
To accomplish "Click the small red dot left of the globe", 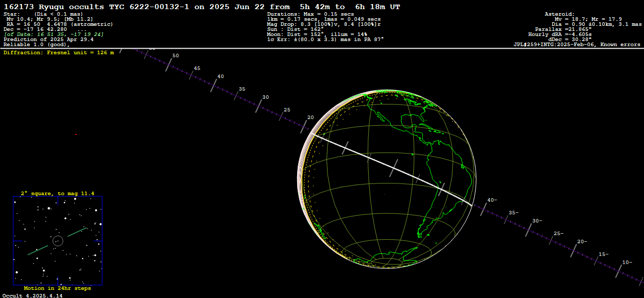I will pos(76,134).
